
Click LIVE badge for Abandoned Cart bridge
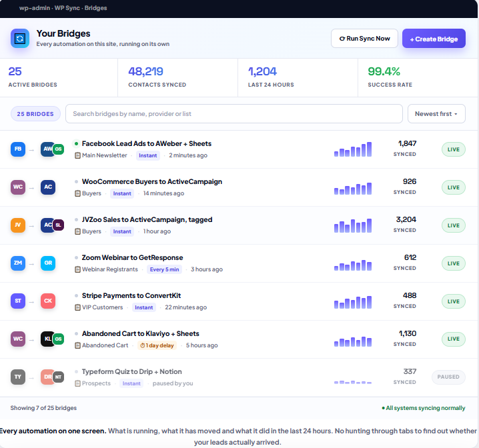[454, 339]
